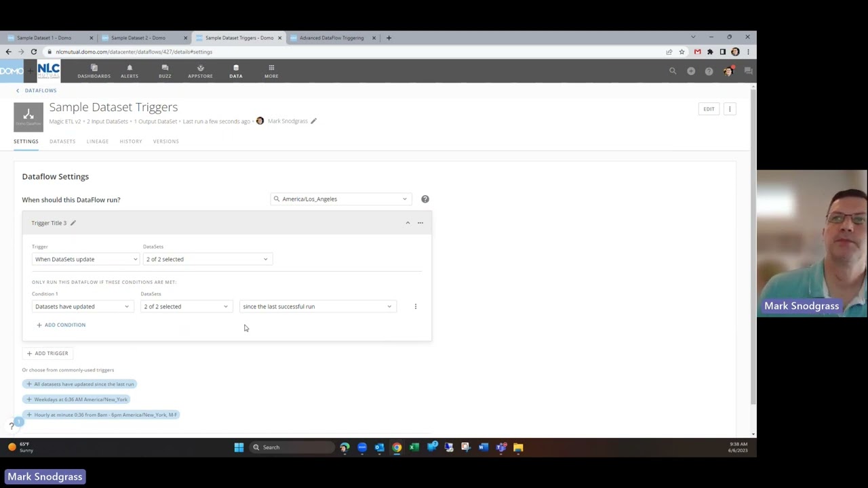Screen dimensions: 868x488
Task: Click the share page icon
Action: [669, 52]
